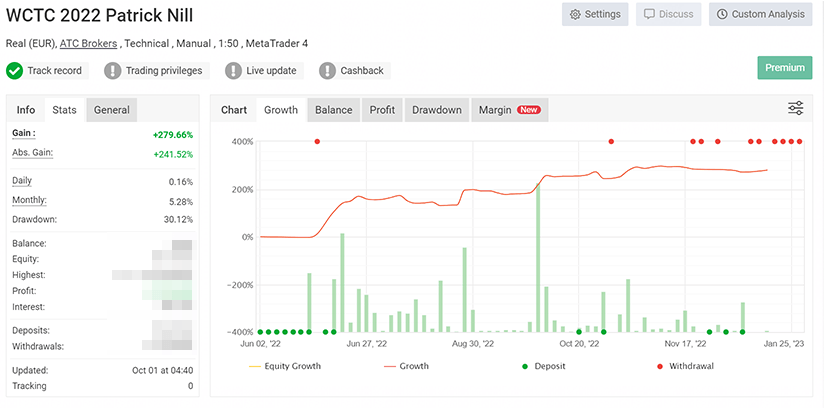Open the ATC Brokers link
Viewport: 824px width, 408px height.
(89, 43)
